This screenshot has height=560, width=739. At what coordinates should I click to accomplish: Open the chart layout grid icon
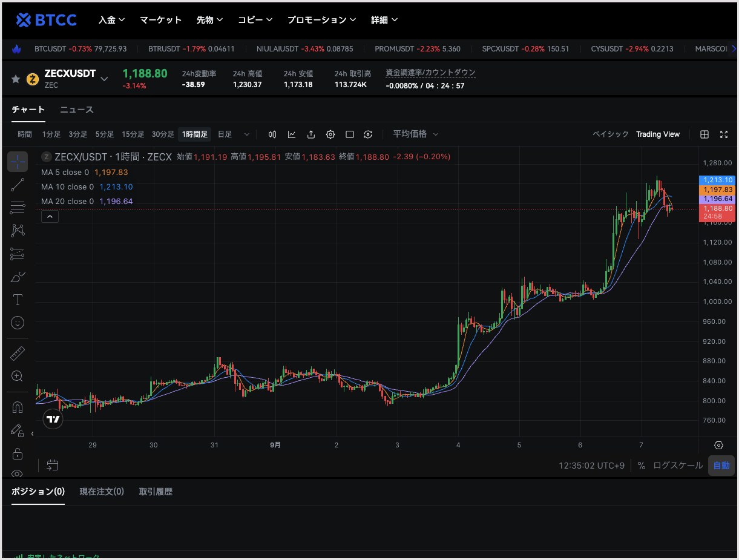coord(705,134)
